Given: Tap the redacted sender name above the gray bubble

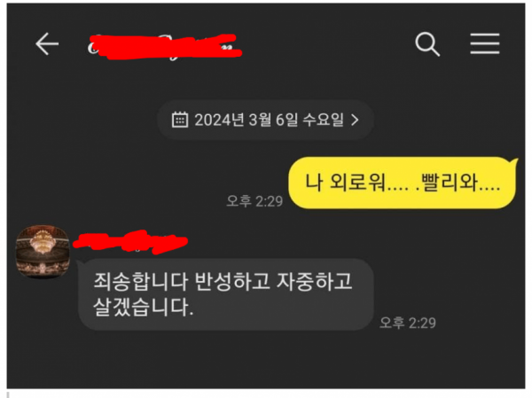Looking at the screenshot, I should click(130, 242).
